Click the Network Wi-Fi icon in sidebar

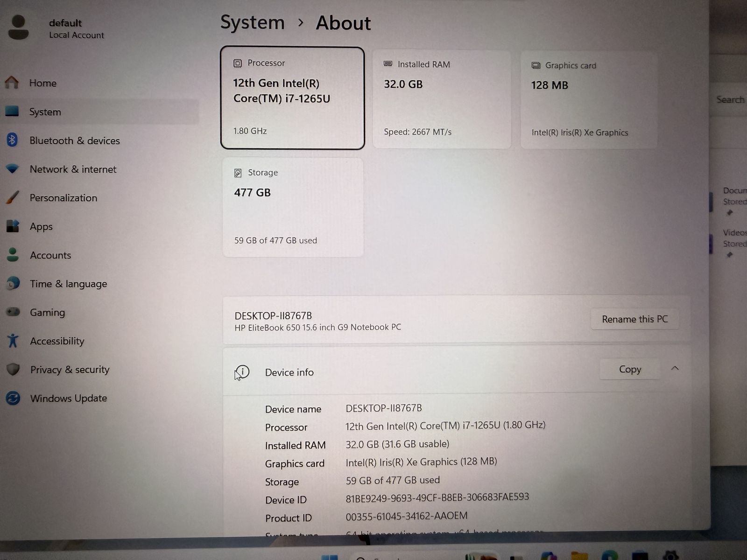tap(12, 168)
